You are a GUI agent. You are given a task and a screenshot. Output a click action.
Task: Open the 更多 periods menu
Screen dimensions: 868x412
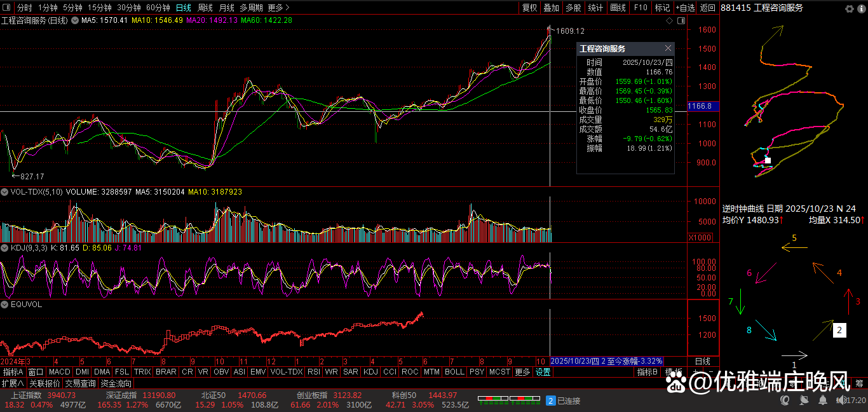(x=278, y=8)
